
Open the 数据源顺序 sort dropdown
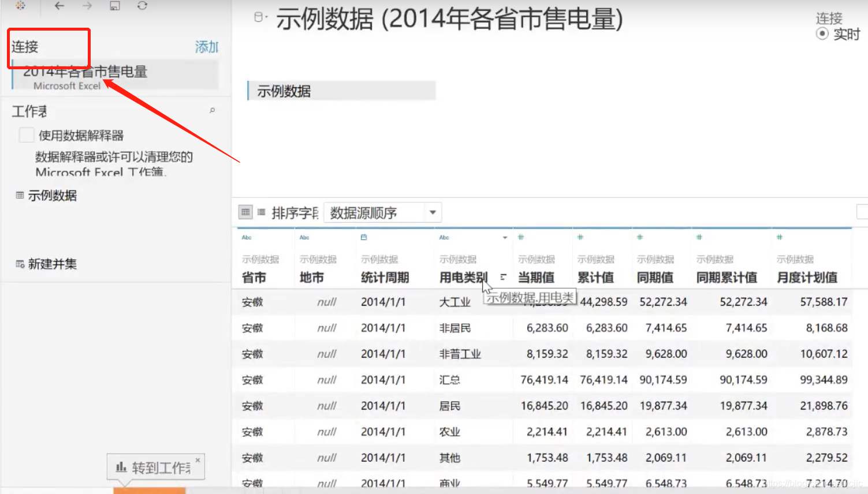383,213
